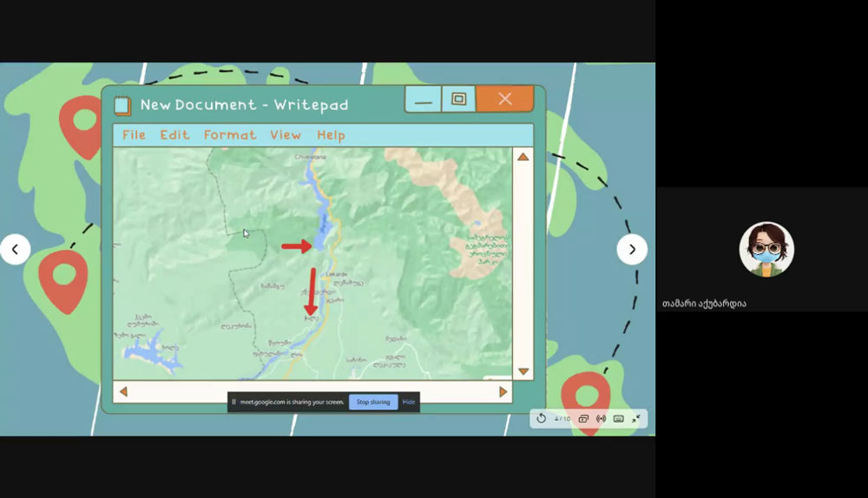Go to the previous slide arrow
Screen dimensions: 868x498
16,250
